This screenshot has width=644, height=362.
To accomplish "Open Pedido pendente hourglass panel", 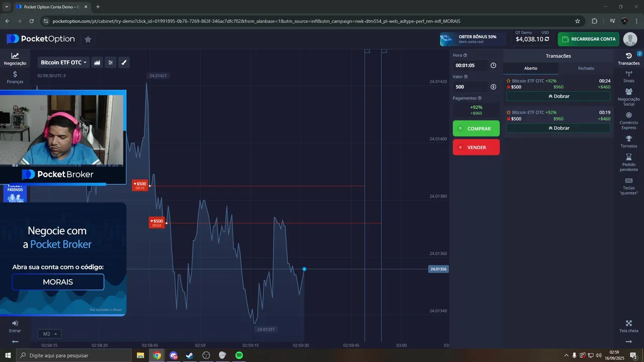I will click(629, 163).
